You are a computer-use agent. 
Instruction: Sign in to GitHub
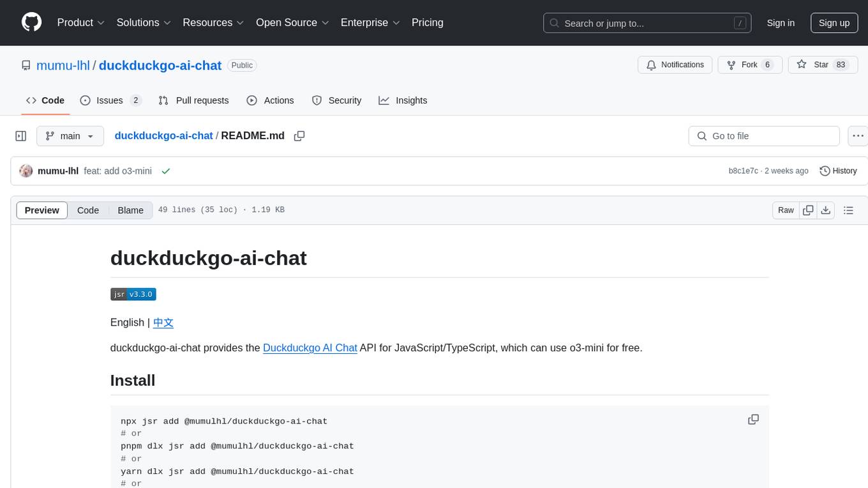pyautogui.click(x=781, y=23)
